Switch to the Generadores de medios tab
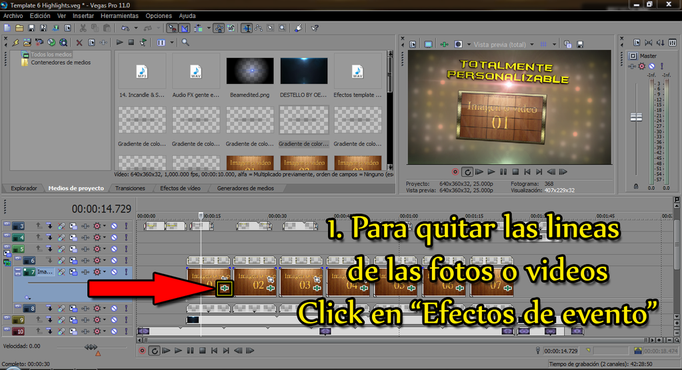Image resolution: width=682 pixels, height=370 pixels. [245, 188]
